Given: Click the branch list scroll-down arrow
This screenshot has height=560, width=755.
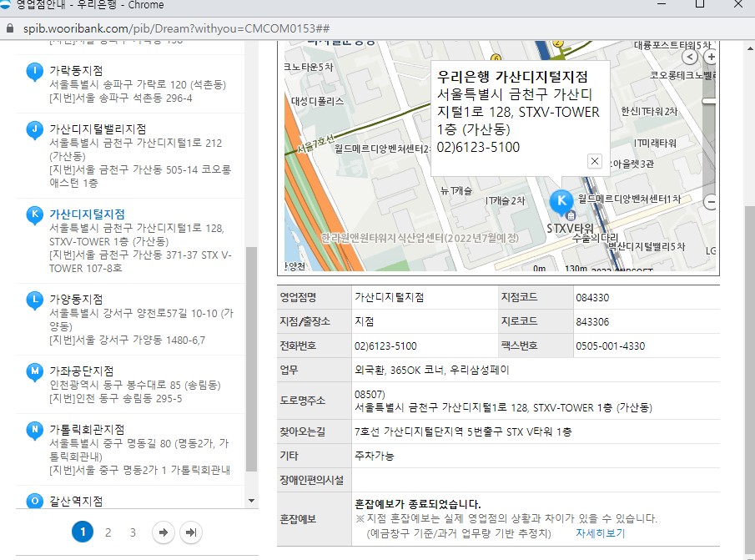Looking at the screenshot, I should (251, 502).
